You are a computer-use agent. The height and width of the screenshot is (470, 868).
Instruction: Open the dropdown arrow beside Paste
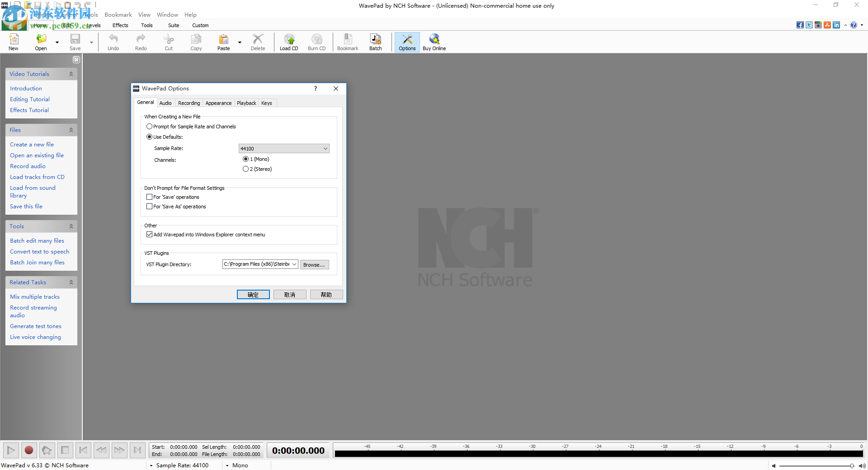240,42
